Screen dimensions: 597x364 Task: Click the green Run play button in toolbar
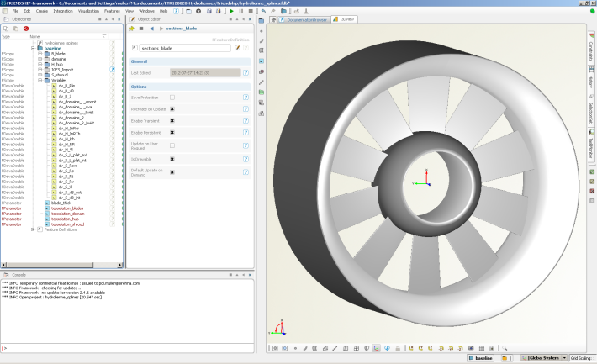coord(231,11)
